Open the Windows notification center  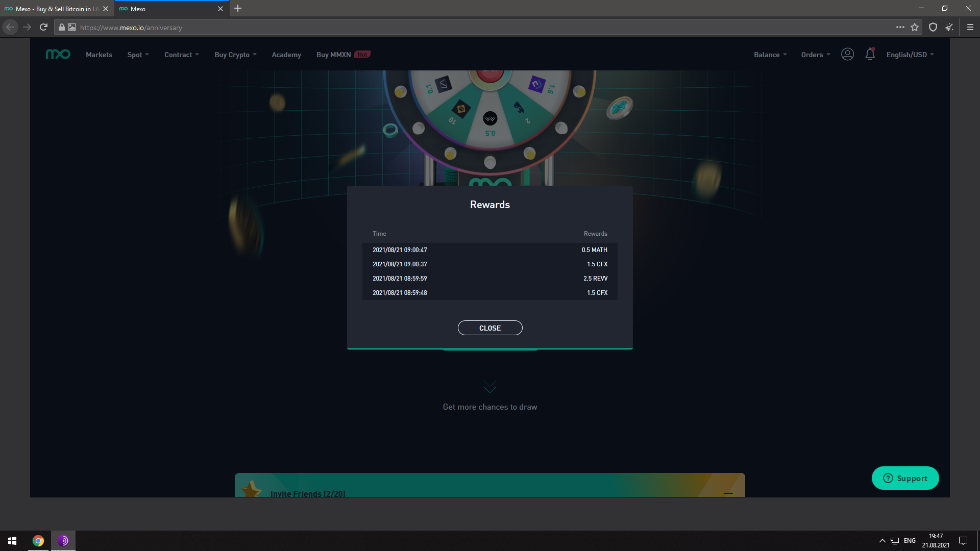tap(963, 541)
